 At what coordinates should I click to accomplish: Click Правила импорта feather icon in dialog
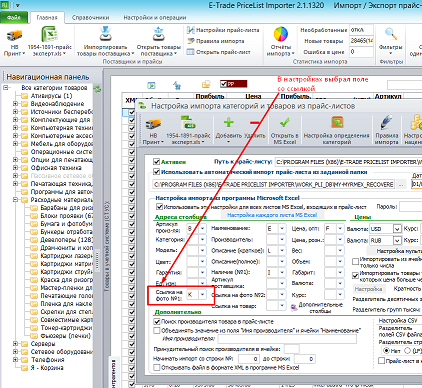point(387,123)
